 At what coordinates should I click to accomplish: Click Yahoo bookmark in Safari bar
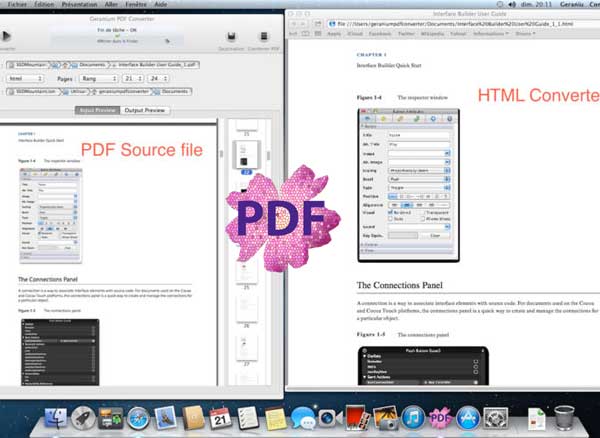458,34
